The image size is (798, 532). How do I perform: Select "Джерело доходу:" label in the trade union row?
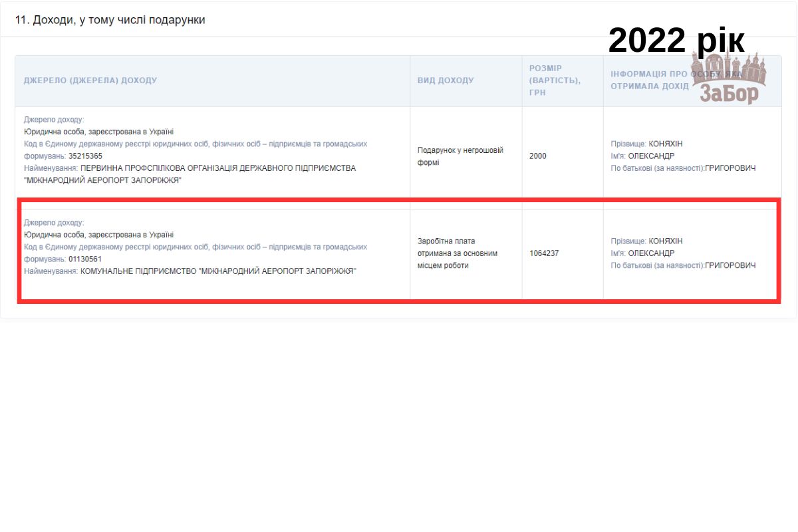[54, 120]
